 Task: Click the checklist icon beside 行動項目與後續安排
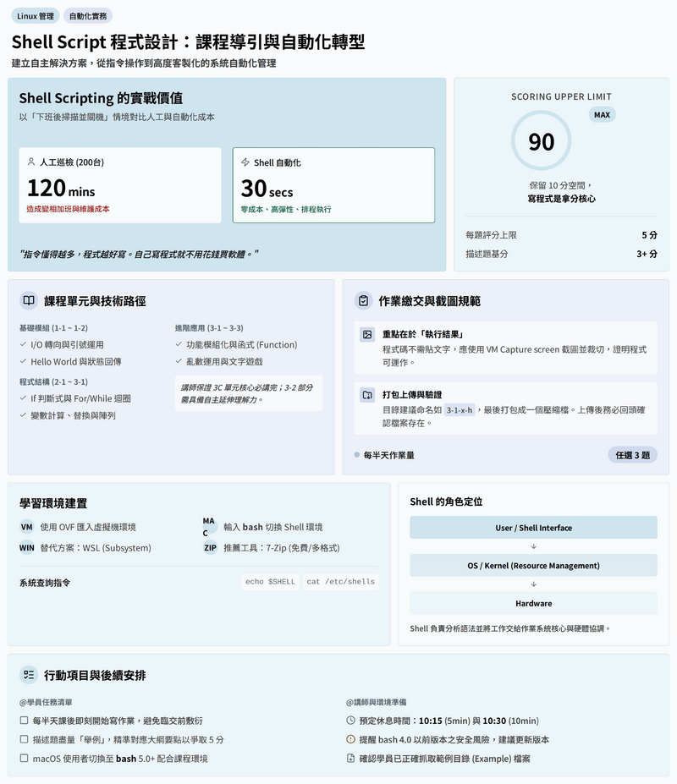[29, 675]
